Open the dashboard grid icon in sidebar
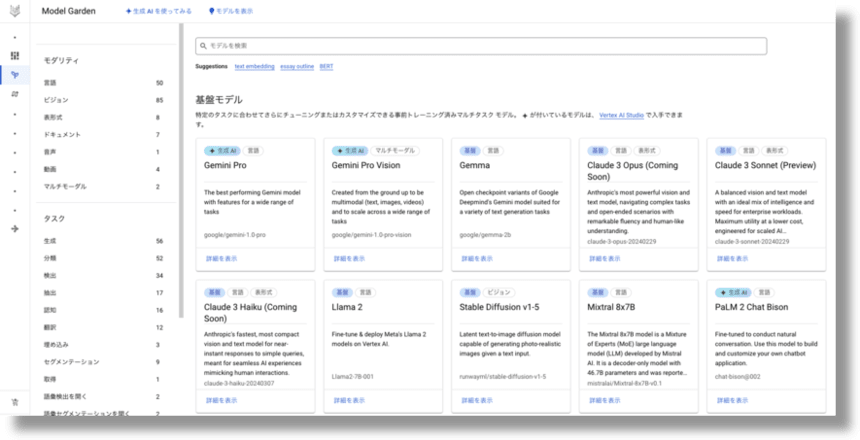Viewport: 860px width, 440px height. [15, 55]
